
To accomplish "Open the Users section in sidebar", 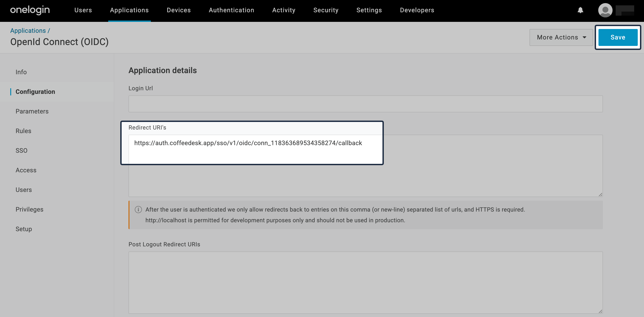I will point(24,189).
